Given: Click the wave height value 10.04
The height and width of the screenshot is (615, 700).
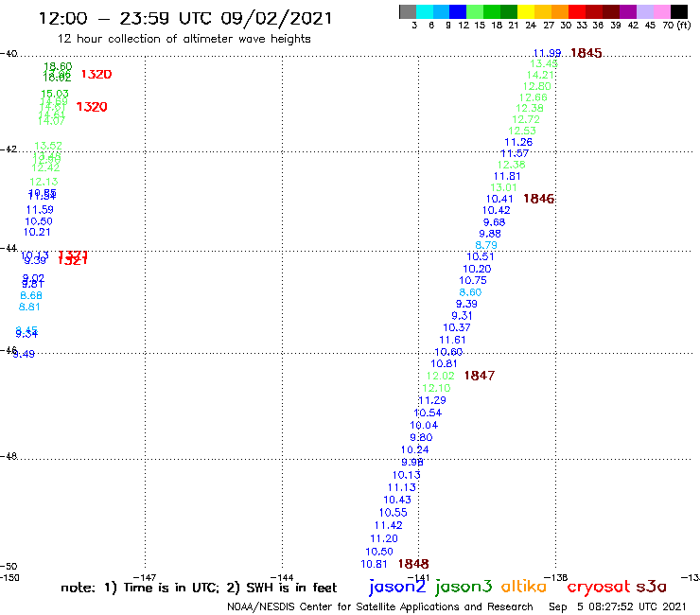Looking at the screenshot, I should click(424, 425).
